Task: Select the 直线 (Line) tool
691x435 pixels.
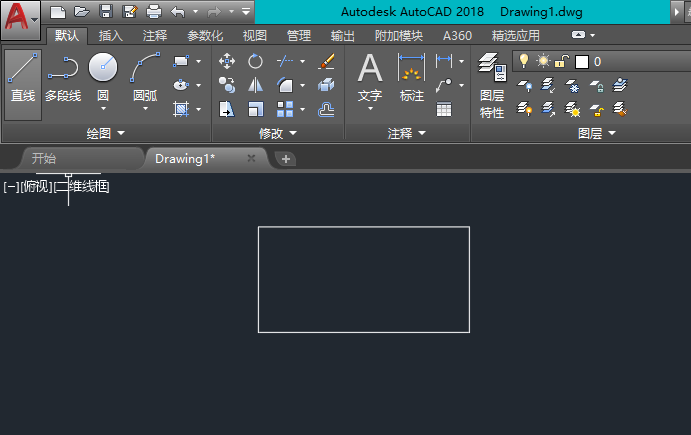Action: coord(23,85)
